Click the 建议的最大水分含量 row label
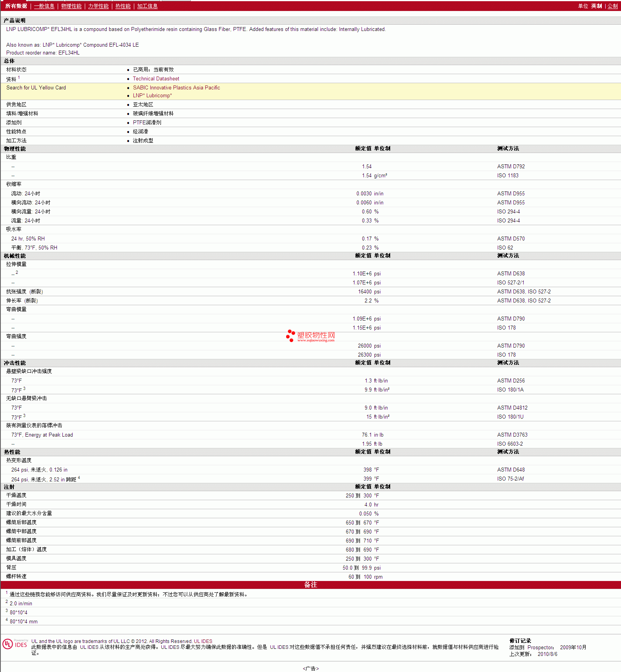Screen dimensions: 621x672 tap(29, 514)
